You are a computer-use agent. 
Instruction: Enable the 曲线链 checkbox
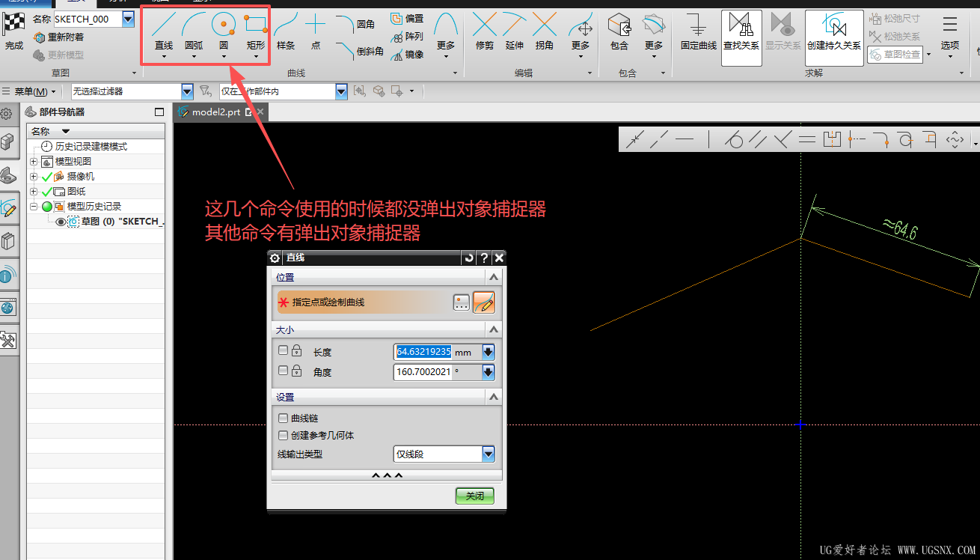(283, 418)
